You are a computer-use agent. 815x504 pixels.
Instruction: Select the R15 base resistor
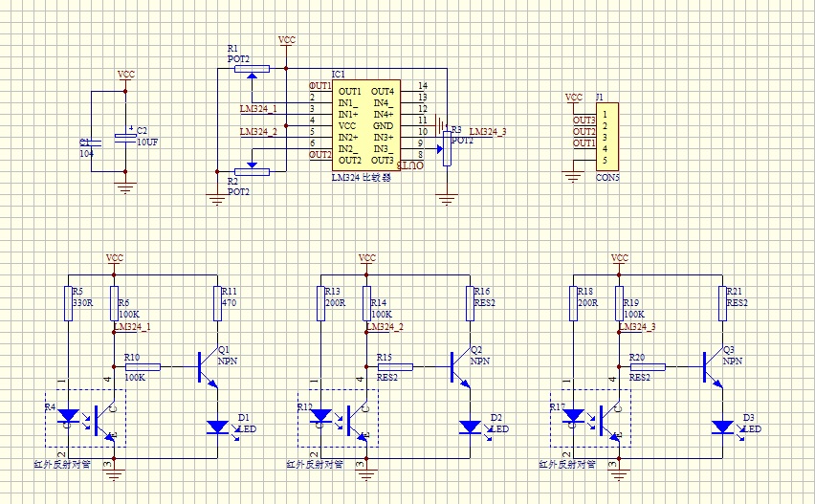pos(396,366)
